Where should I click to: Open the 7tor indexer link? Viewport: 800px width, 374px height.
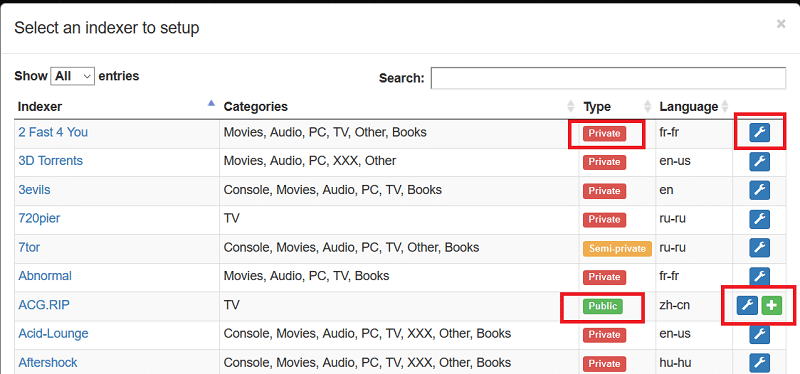tap(29, 247)
